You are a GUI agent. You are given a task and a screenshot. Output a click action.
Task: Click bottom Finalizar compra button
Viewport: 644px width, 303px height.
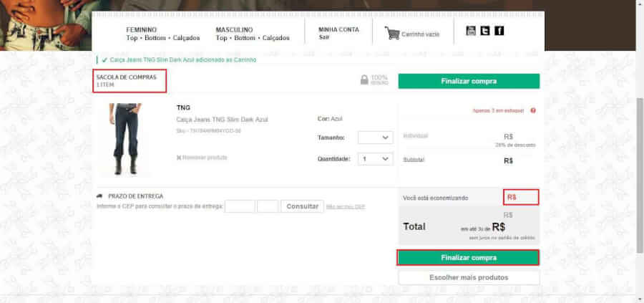click(469, 258)
